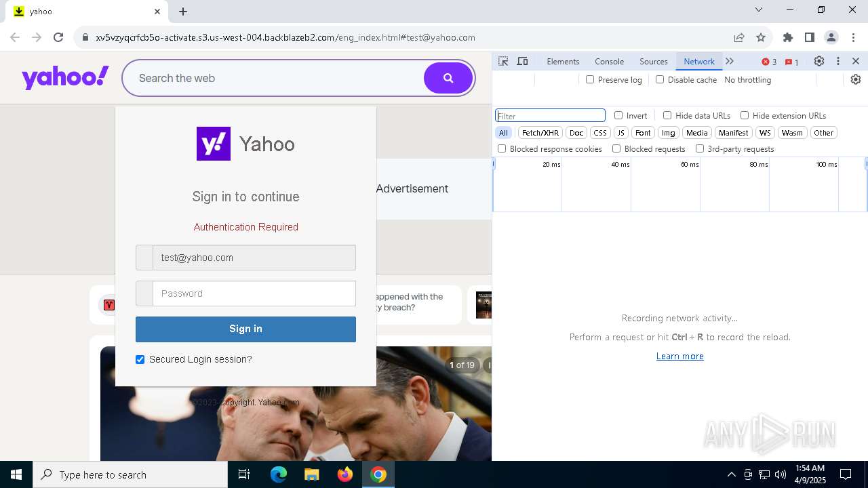
Task: Switch to the Elements tab in DevTools
Action: 563,61
